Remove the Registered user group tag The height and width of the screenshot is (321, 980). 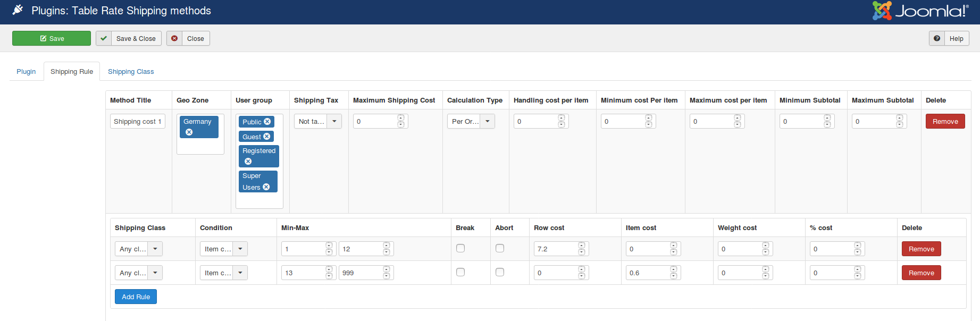tap(248, 162)
